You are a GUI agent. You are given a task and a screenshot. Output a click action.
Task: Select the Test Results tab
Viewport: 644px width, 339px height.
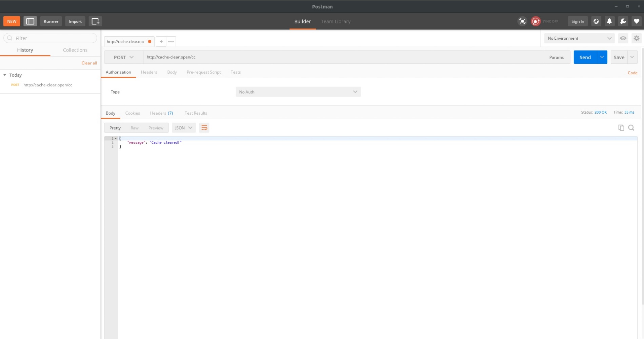point(196,113)
